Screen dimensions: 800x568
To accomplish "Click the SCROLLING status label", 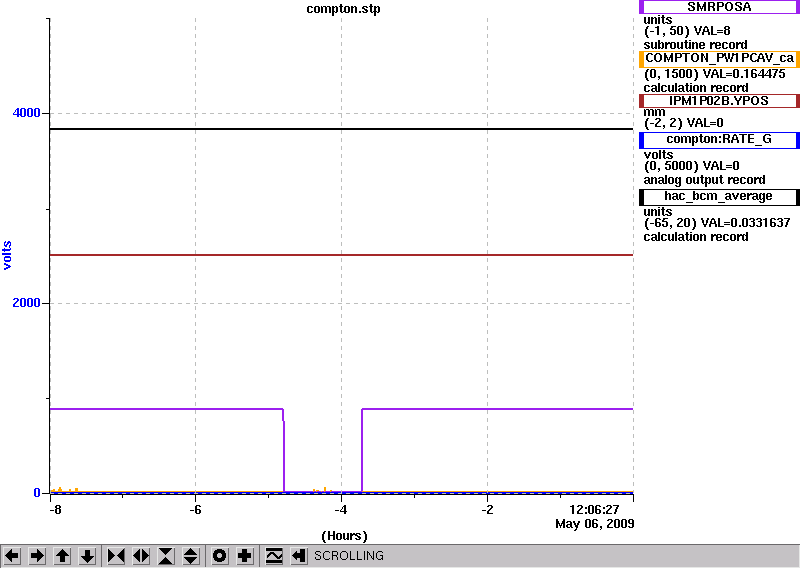I will pyautogui.click(x=348, y=556).
